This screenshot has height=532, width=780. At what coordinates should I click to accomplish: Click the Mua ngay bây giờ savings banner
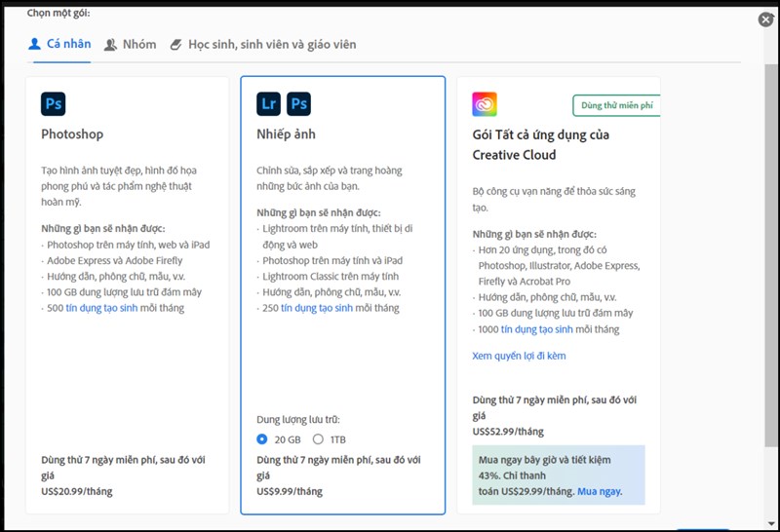pos(559,475)
